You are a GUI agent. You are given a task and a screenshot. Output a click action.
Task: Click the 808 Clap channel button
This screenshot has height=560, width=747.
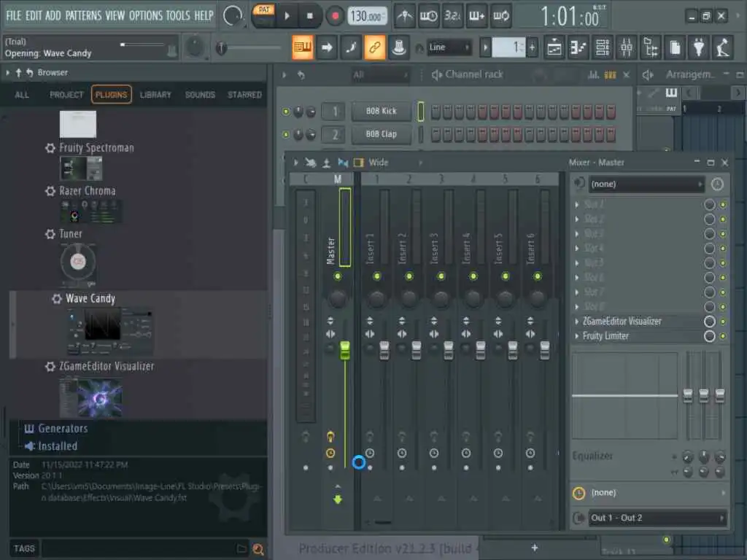(381, 134)
